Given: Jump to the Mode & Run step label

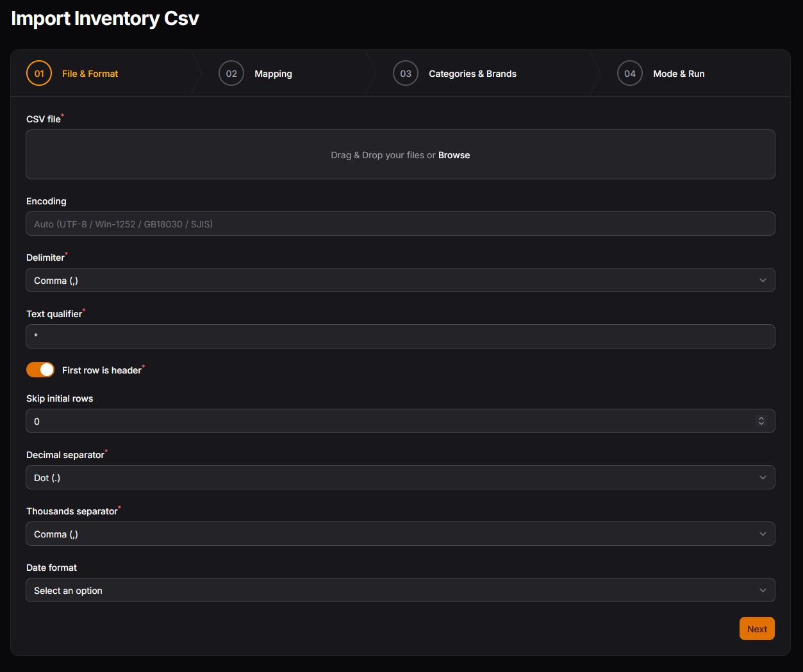Looking at the screenshot, I should (x=679, y=74).
